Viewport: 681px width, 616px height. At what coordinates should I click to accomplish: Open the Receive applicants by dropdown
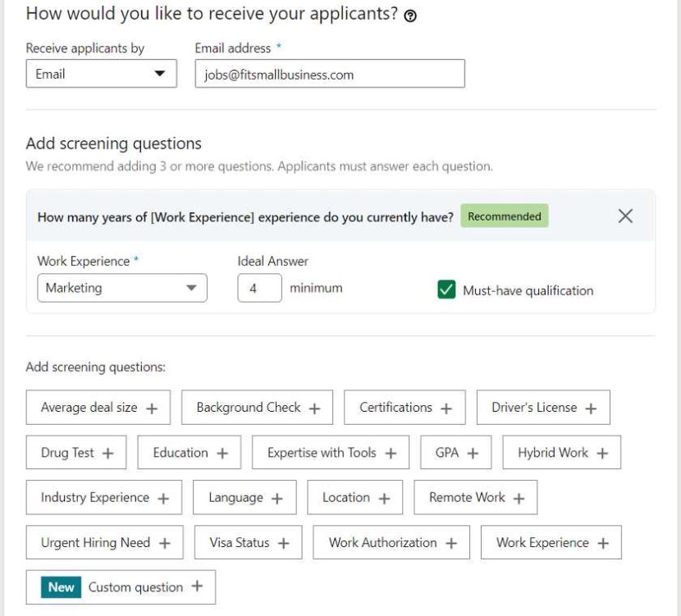(101, 74)
